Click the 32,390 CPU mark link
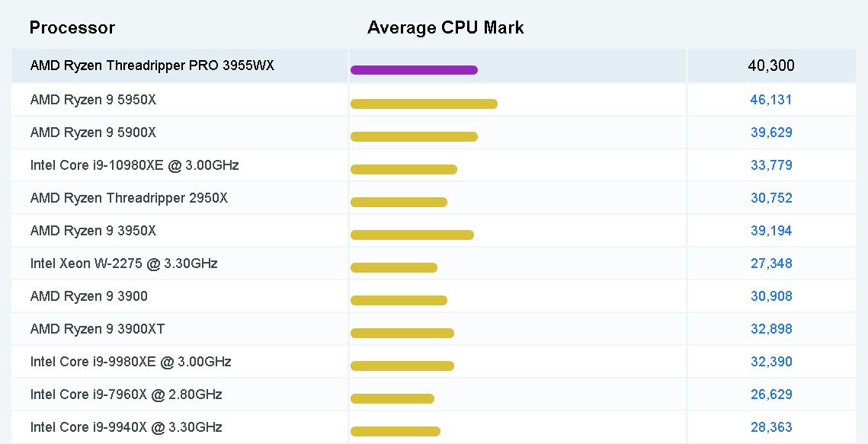Screen dimensions: 868x444 [x=771, y=362]
